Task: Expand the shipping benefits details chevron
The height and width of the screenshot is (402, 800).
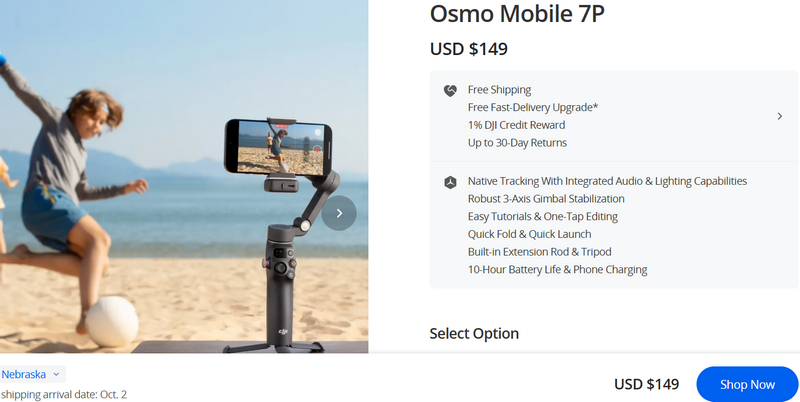Action: tap(780, 116)
